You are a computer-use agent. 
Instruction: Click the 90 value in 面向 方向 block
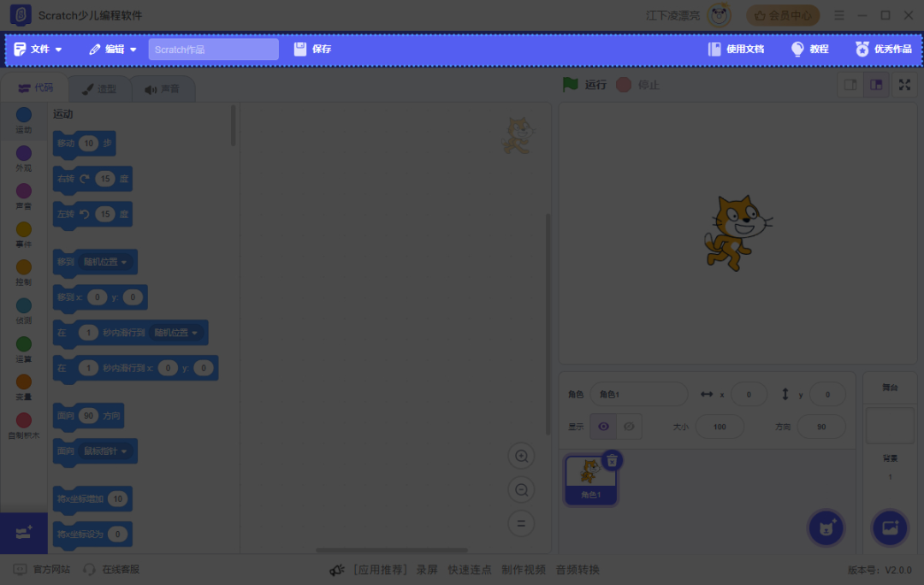[x=88, y=416]
